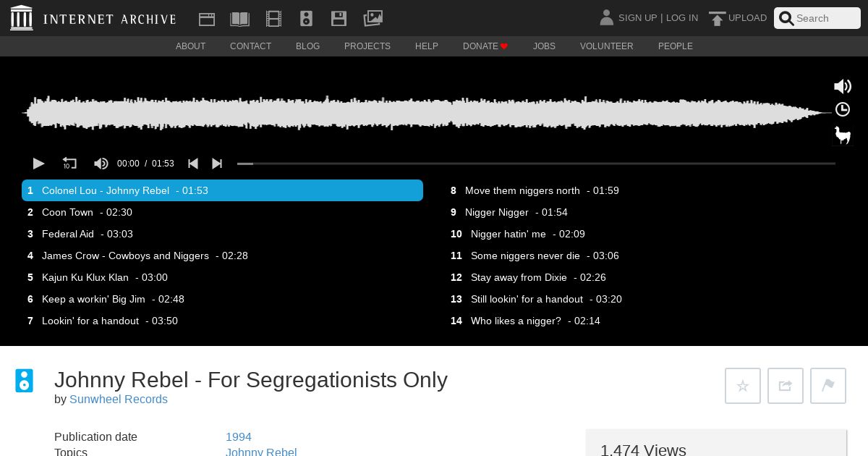Screen dimensions: 868x456
Task: Select playlist track number 5 lasting 03:00
Action: (x=222, y=277)
